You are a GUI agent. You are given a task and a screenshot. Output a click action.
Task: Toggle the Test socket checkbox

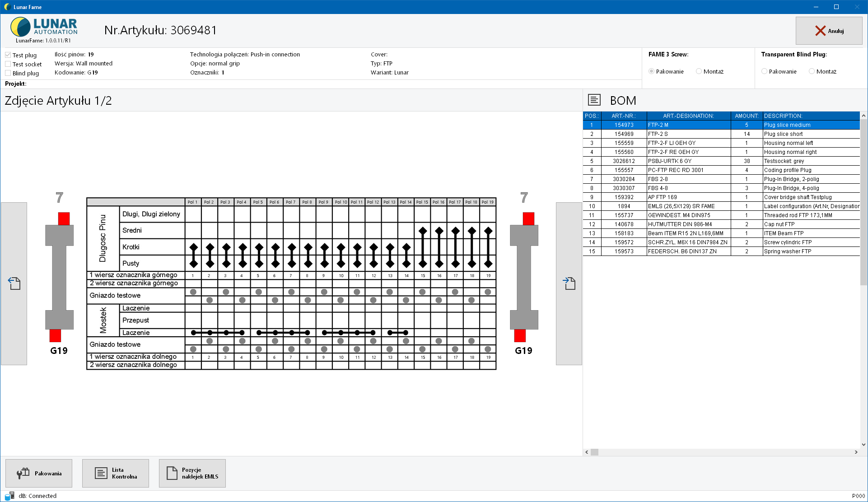click(x=9, y=63)
